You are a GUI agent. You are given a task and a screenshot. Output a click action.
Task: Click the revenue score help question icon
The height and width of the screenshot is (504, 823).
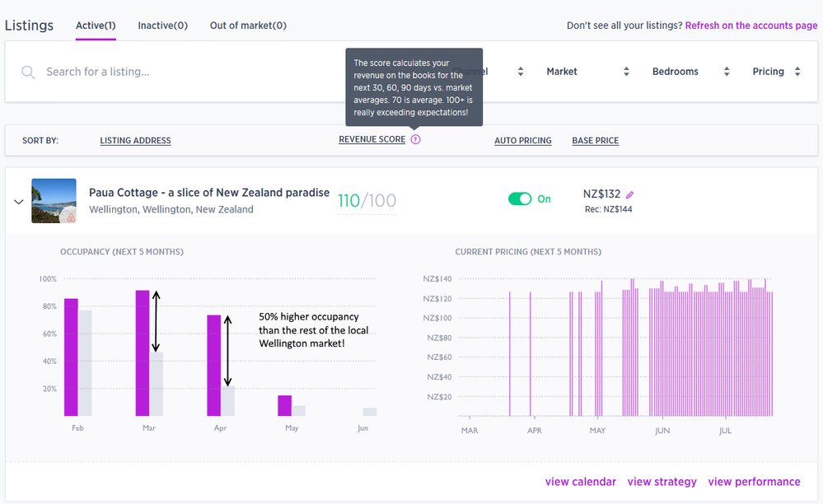(x=415, y=140)
